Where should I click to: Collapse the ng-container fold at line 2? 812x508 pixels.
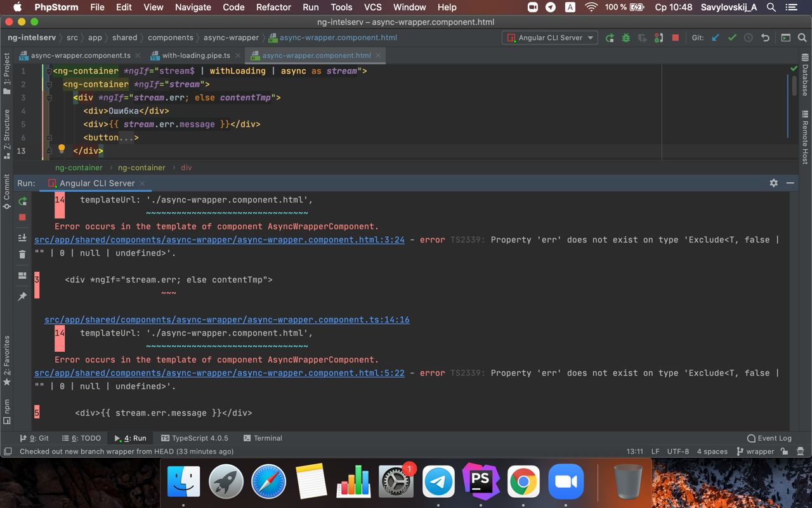pyautogui.click(x=48, y=84)
